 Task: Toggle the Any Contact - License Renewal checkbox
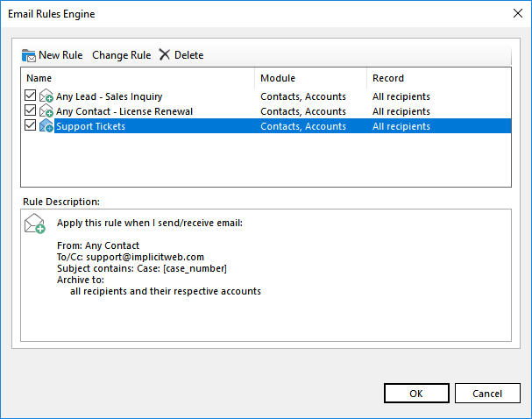pos(31,111)
